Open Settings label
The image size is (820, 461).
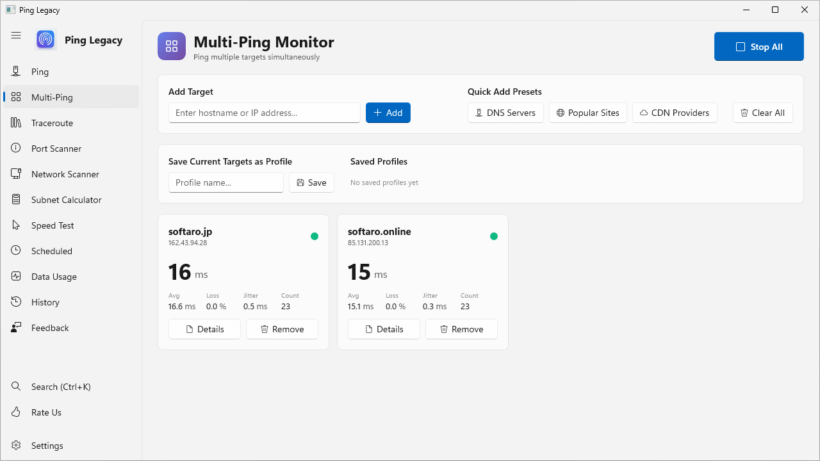click(47, 445)
